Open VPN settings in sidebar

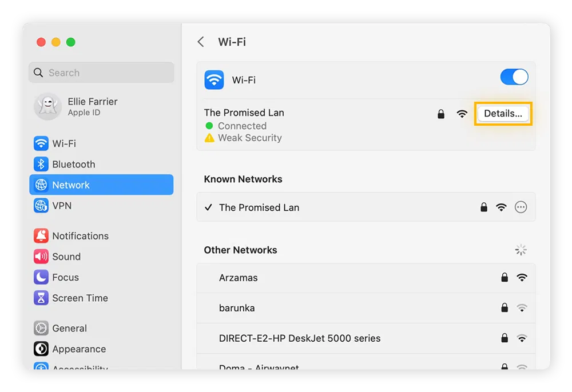coord(101,206)
